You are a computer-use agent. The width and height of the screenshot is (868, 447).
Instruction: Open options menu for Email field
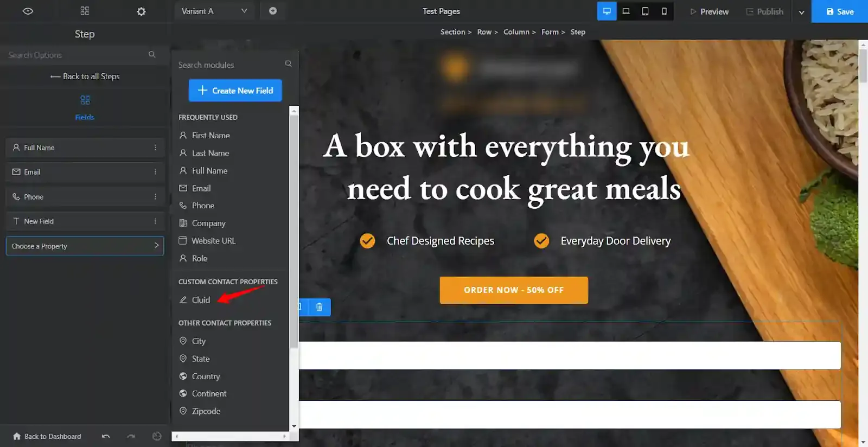[155, 172]
